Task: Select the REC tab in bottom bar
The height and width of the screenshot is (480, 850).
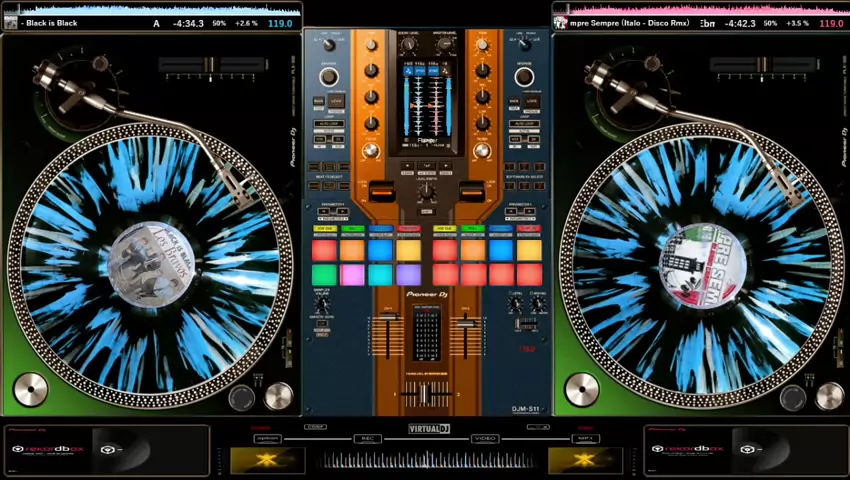Action: (x=367, y=438)
